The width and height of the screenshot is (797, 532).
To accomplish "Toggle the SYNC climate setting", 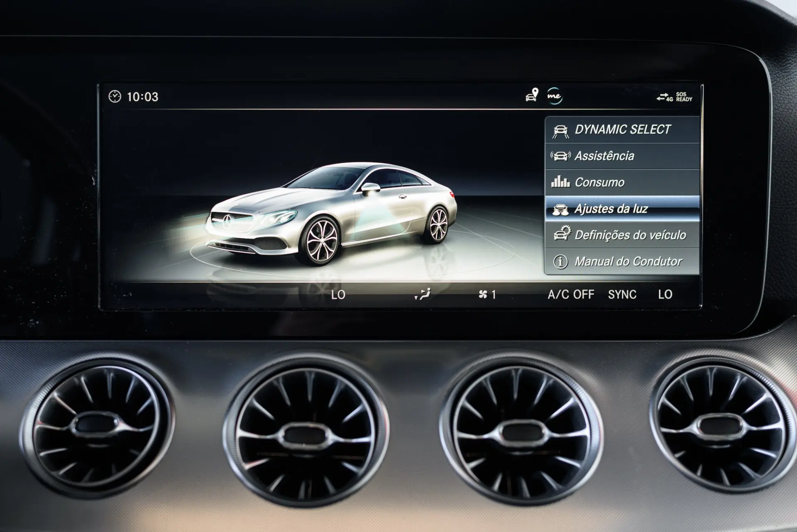I will [x=622, y=295].
